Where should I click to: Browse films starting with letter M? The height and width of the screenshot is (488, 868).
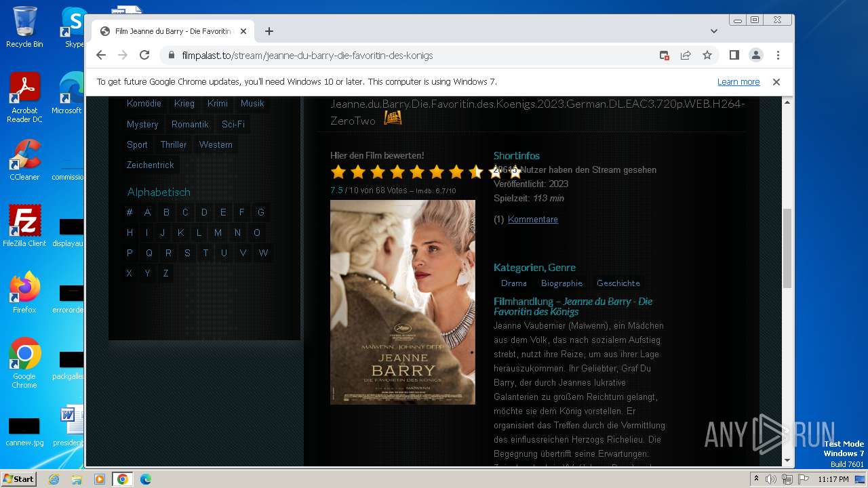[x=218, y=232]
